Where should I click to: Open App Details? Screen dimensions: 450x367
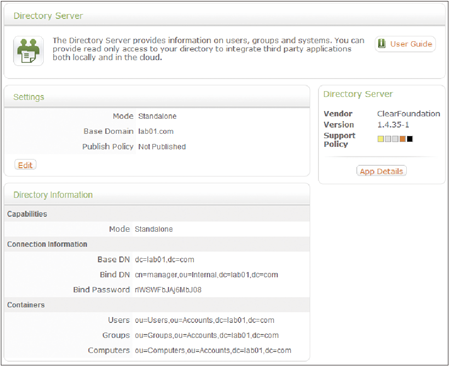[381, 171]
